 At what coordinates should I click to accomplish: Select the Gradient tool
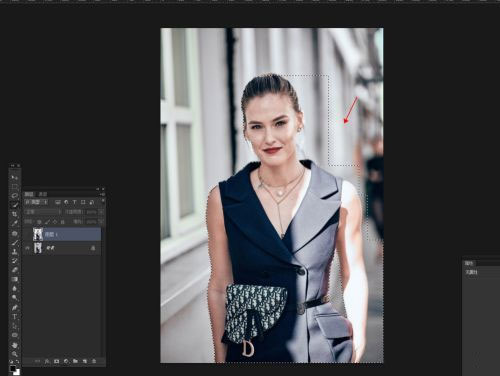15,279
